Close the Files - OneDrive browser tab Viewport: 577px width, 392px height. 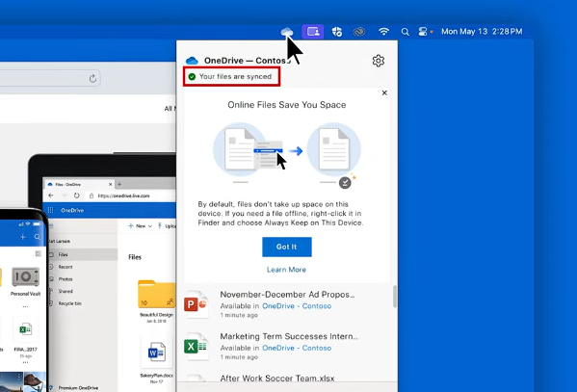110,184
